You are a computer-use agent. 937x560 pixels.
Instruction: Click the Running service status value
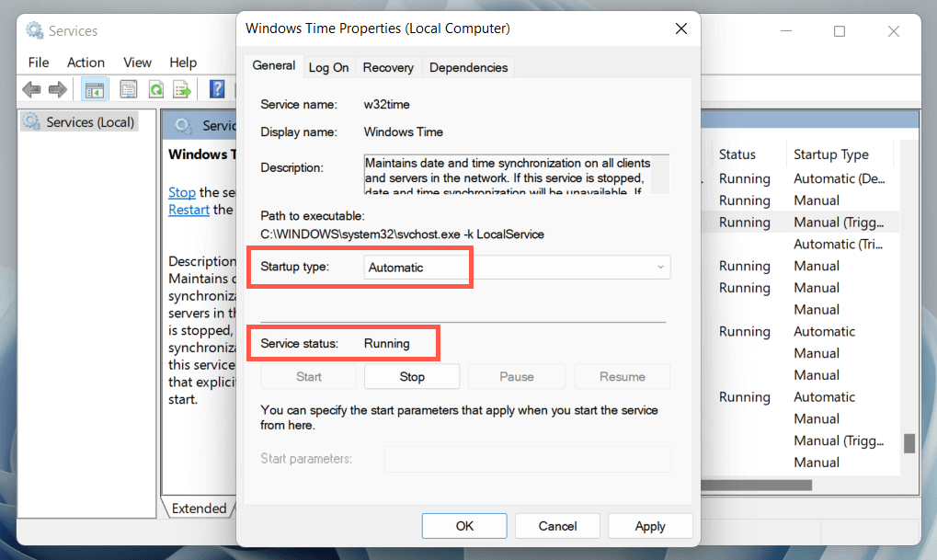coord(386,344)
